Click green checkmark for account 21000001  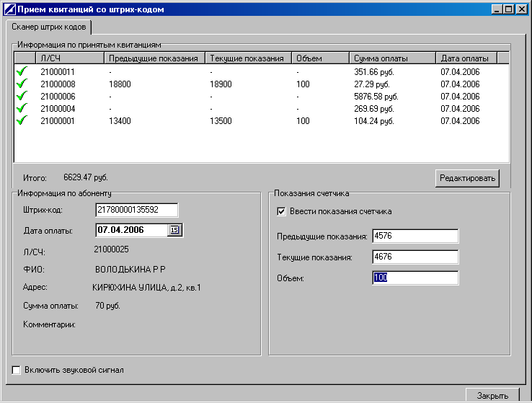coord(21,121)
